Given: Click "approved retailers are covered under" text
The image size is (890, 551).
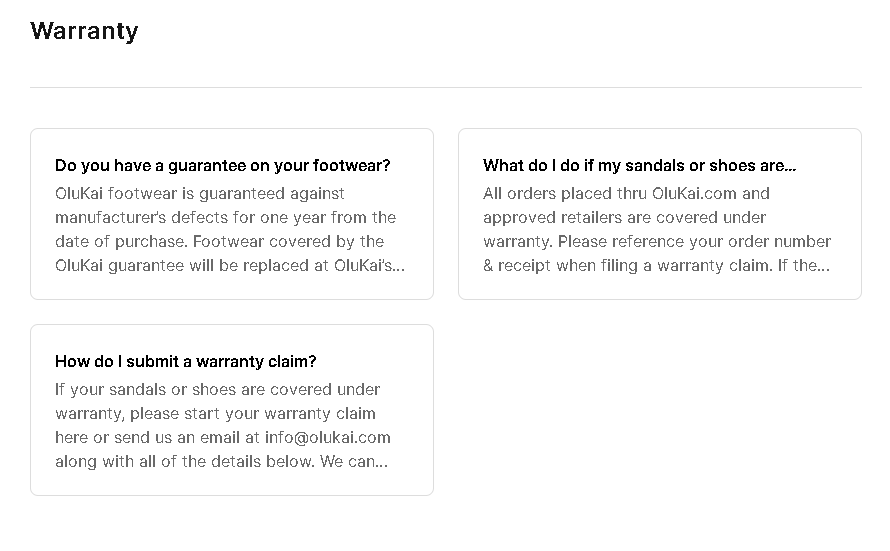Looking at the screenshot, I should [624, 217].
